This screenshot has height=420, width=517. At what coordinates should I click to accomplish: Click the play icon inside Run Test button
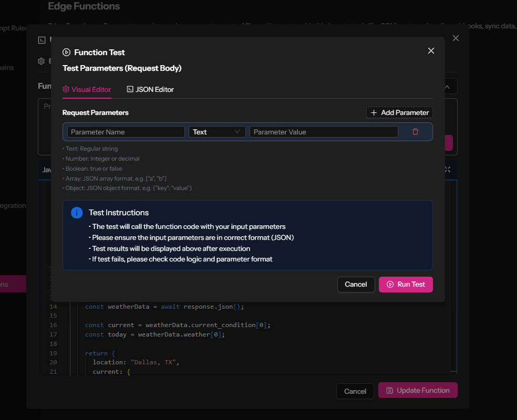(390, 284)
